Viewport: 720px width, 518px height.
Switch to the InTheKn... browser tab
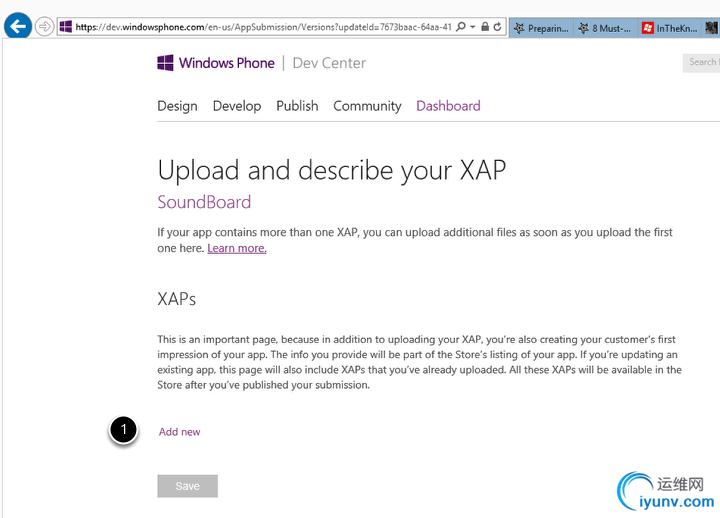point(669,28)
